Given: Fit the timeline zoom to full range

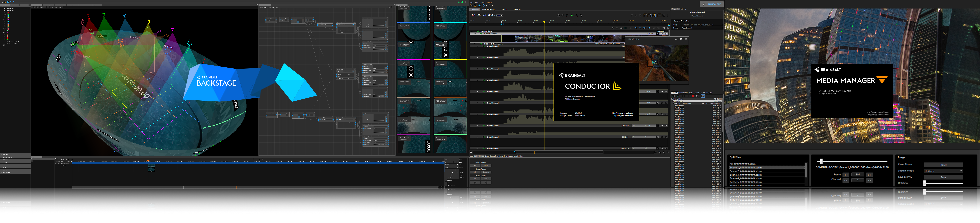Looking at the screenshot, I should coord(668,152).
